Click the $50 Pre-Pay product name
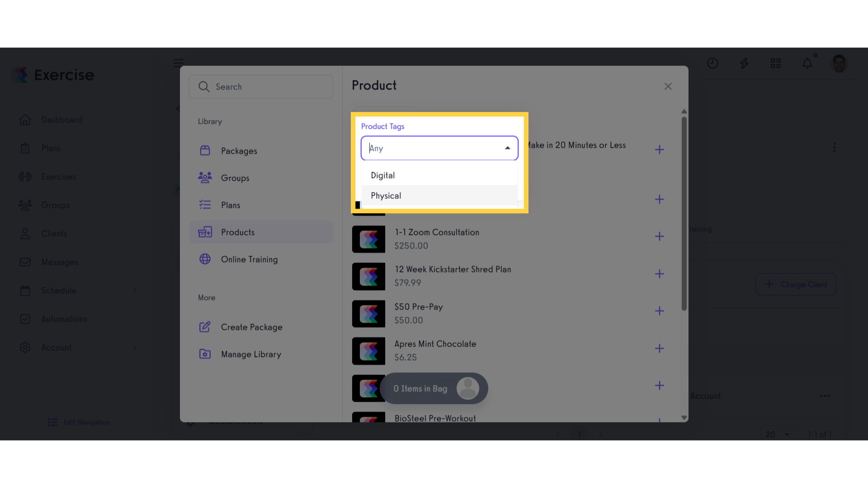868x488 pixels. point(418,307)
